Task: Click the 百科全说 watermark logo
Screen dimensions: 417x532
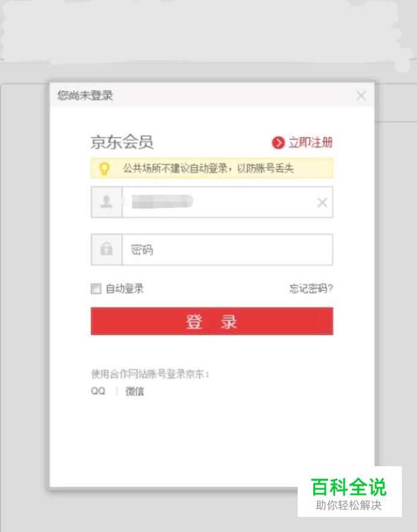Action: click(349, 487)
